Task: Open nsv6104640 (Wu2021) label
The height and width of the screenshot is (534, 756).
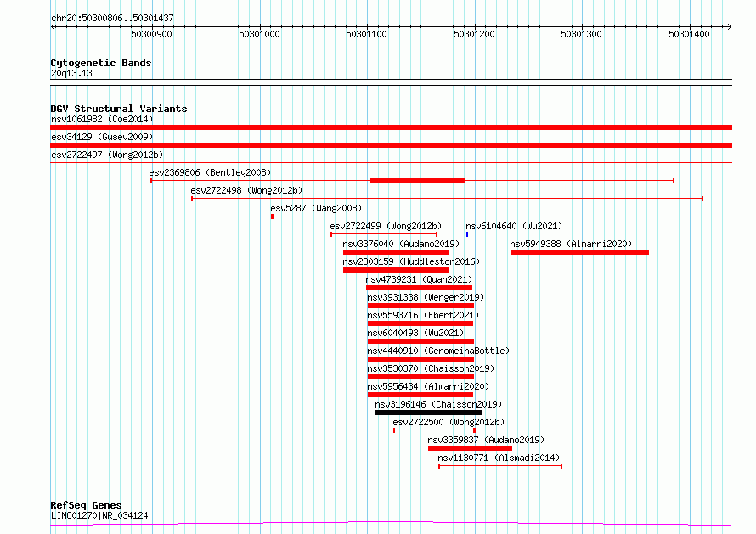Action: [514, 226]
